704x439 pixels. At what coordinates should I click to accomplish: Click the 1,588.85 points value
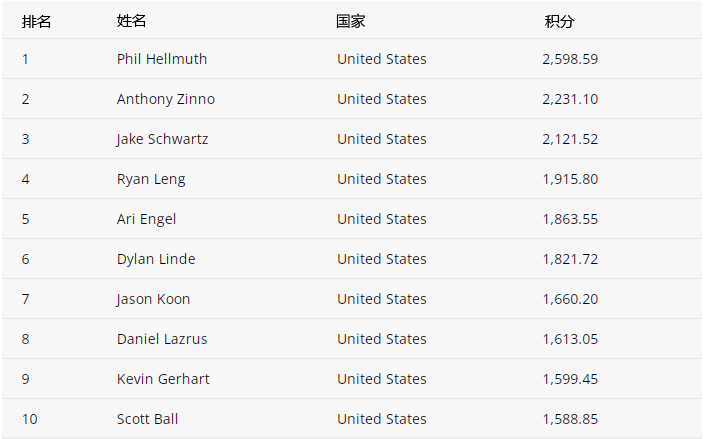(570, 419)
